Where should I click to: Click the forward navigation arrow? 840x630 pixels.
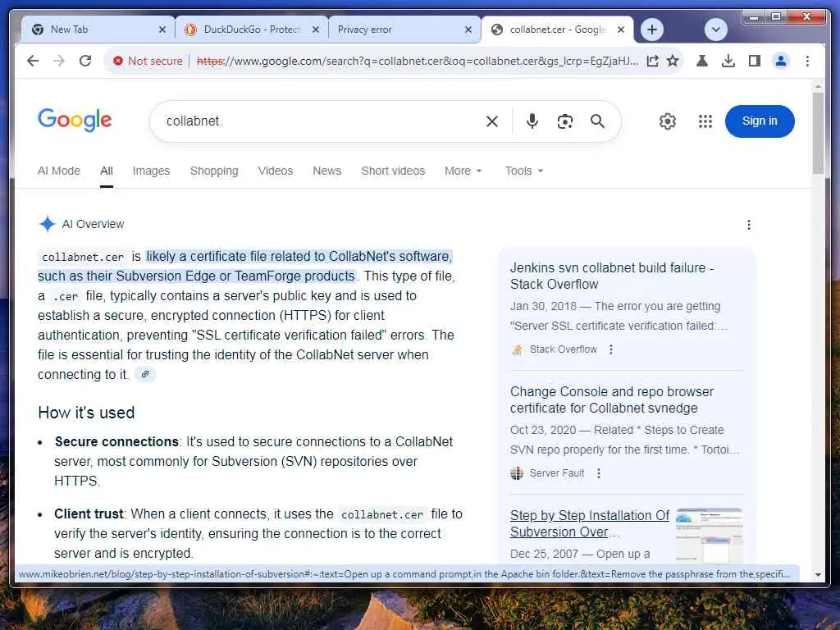(59, 61)
